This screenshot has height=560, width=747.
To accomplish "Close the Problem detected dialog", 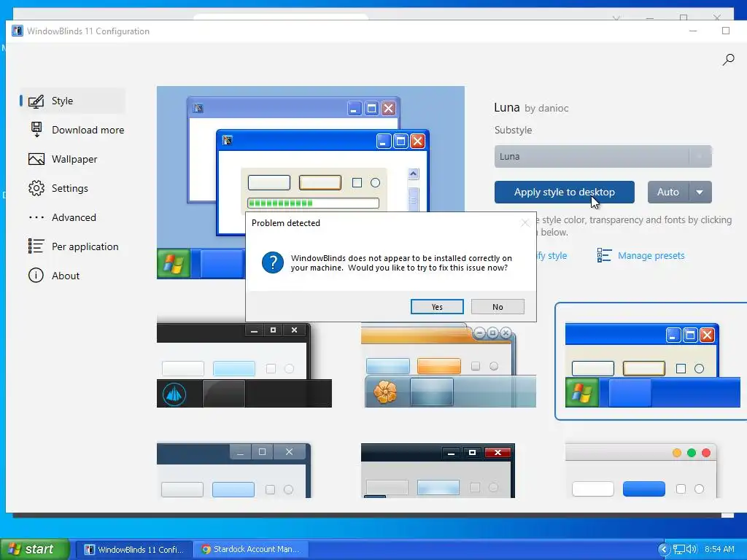I will [525, 223].
